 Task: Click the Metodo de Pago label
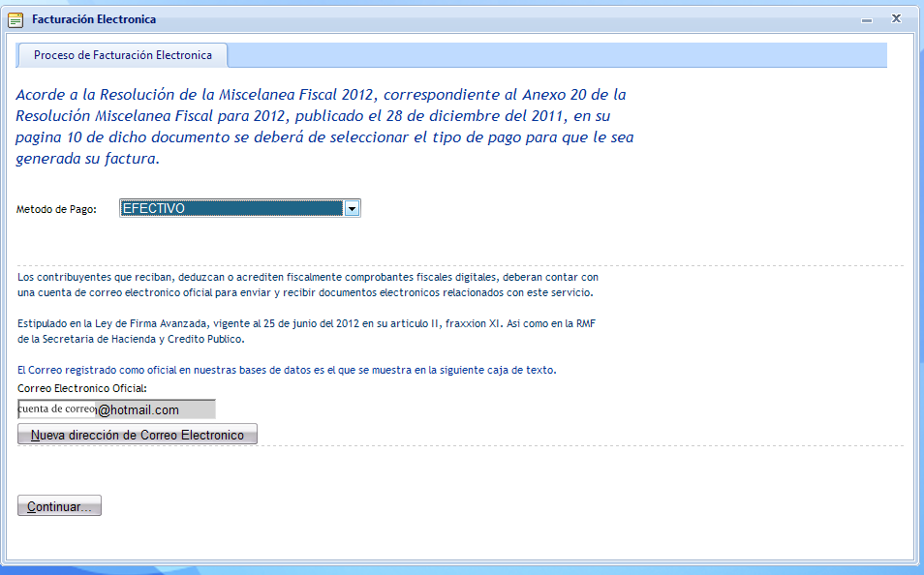tap(56, 209)
